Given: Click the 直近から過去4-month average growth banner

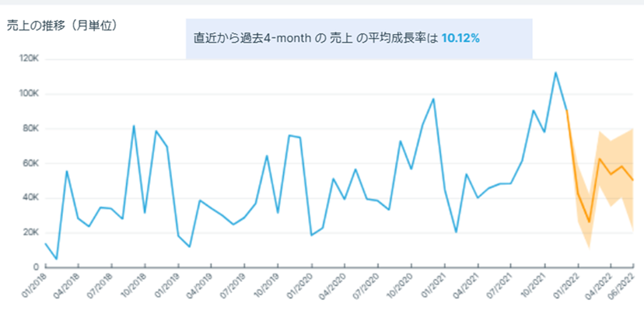Looking at the screenshot, I should coord(359,39).
